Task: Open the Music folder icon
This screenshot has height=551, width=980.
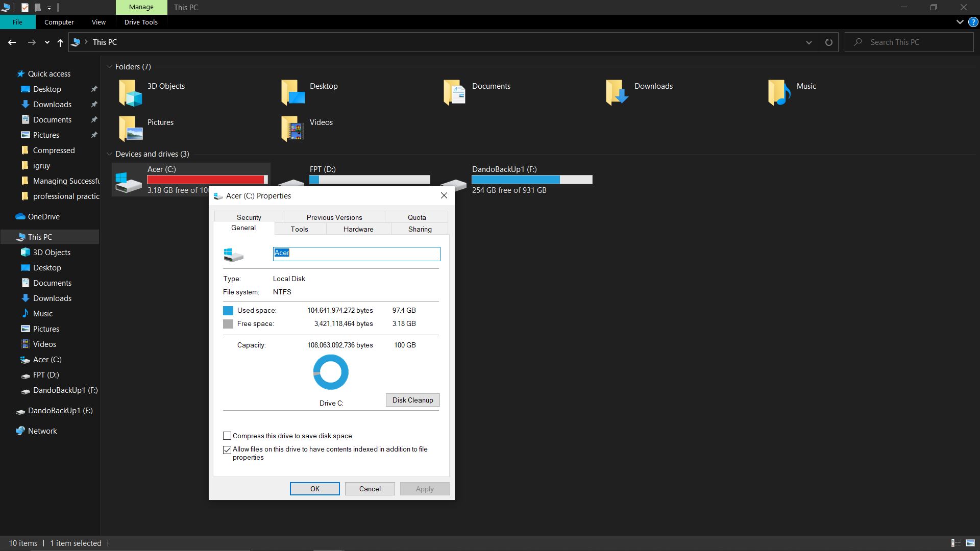Action: (779, 92)
